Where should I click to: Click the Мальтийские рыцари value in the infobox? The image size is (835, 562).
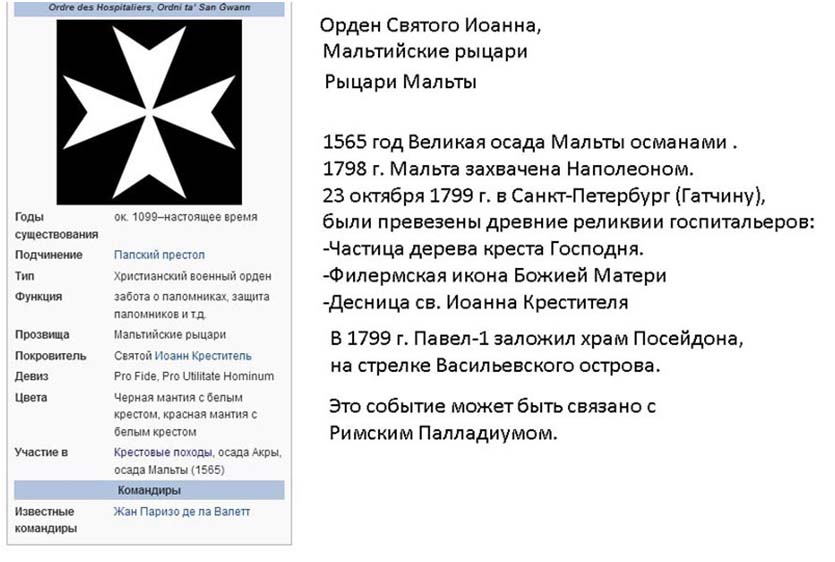(169, 335)
